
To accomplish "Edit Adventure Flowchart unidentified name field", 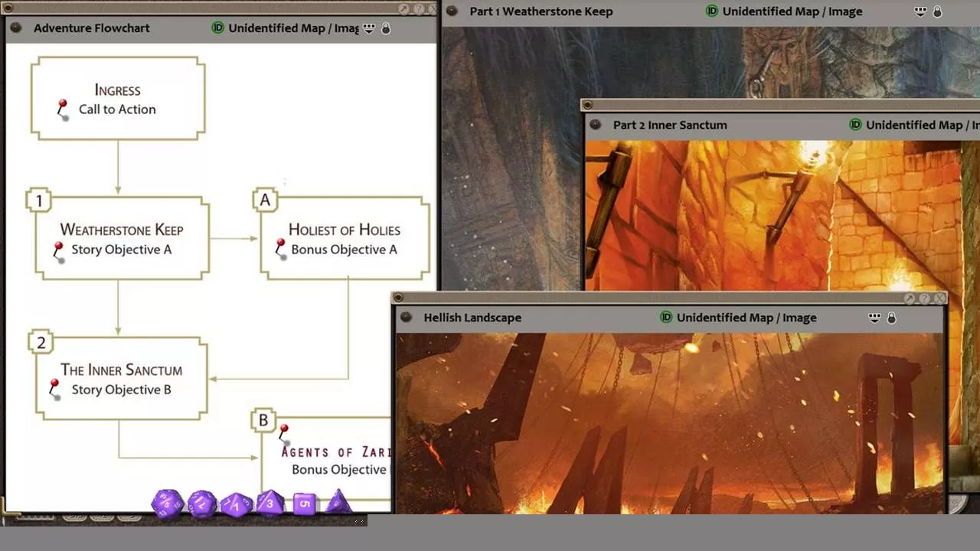I will (x=294, y=28).
